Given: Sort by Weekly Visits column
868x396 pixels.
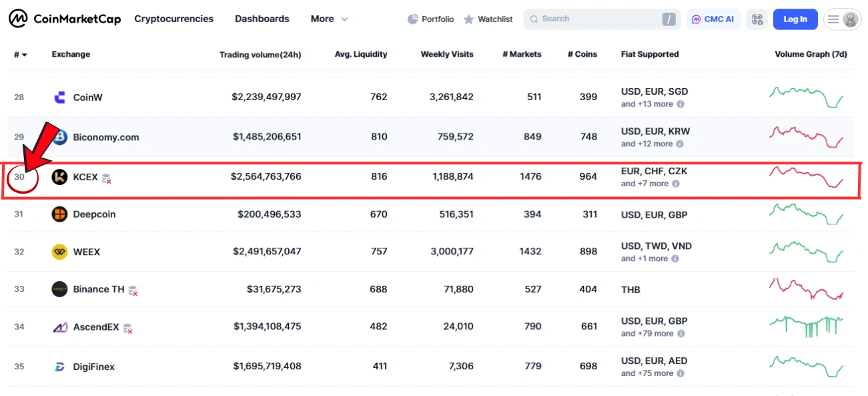Looking at the screenshot, I should [447, 54].
